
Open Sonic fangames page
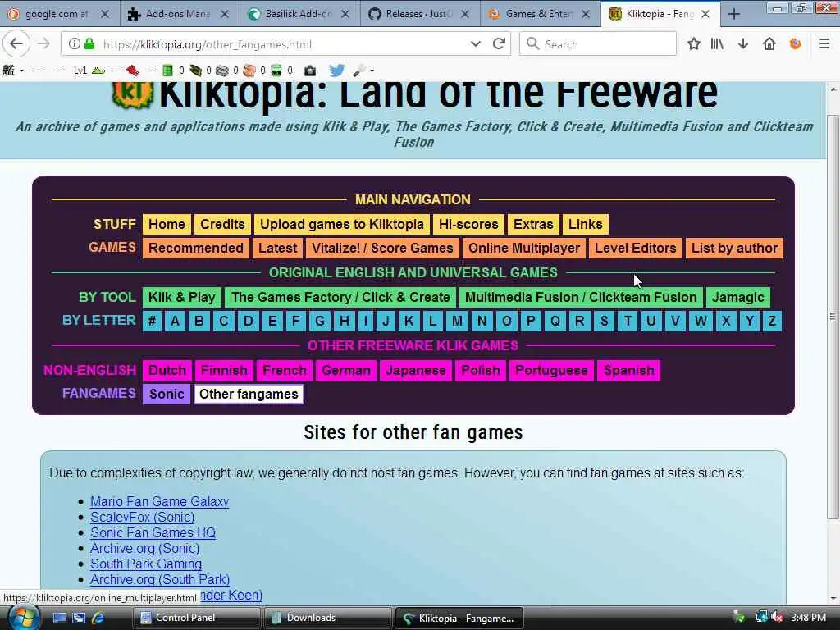(167, 394)
